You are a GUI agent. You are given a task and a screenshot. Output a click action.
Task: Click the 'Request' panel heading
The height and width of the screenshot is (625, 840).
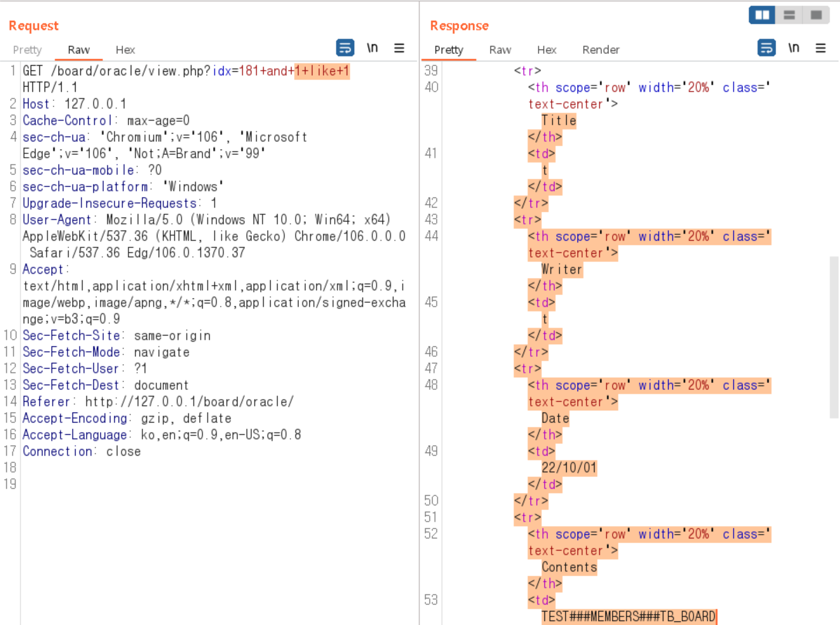[x=34, y=26]
